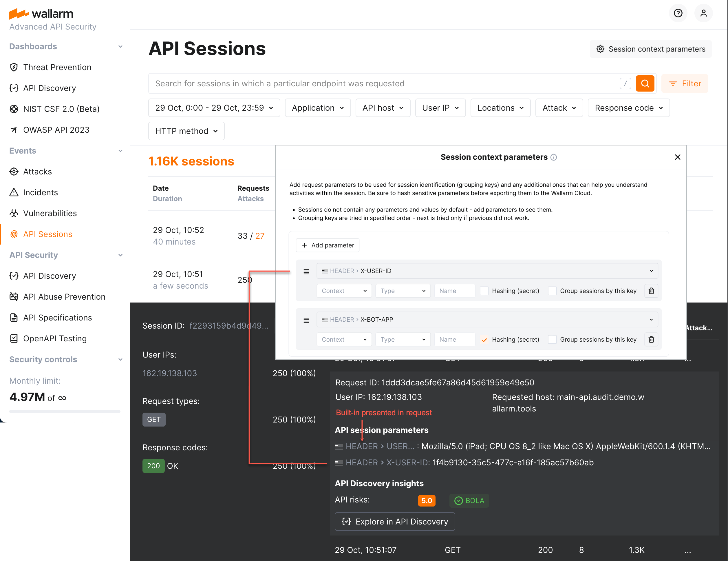Open Type dropdown for X-USER-ID

point(403,291)
